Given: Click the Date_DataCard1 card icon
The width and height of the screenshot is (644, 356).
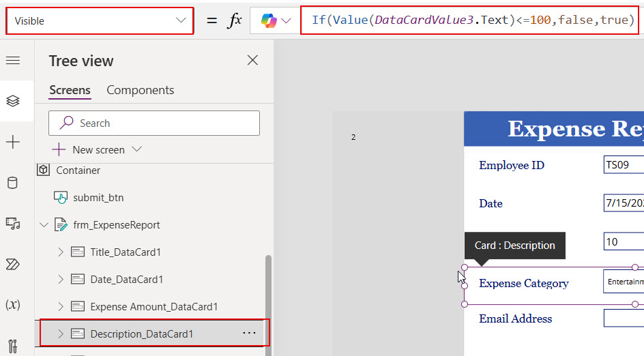Looking at the screenshot, I should (78, 280).
